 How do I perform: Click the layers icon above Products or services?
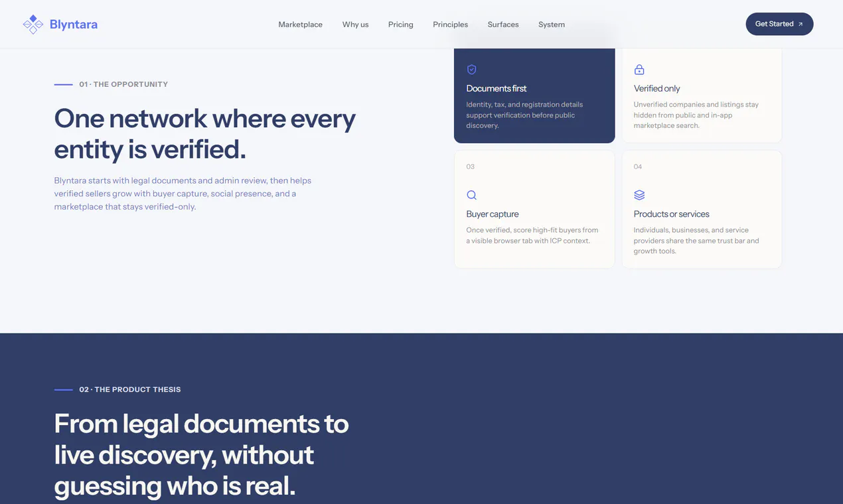(639, 195)
